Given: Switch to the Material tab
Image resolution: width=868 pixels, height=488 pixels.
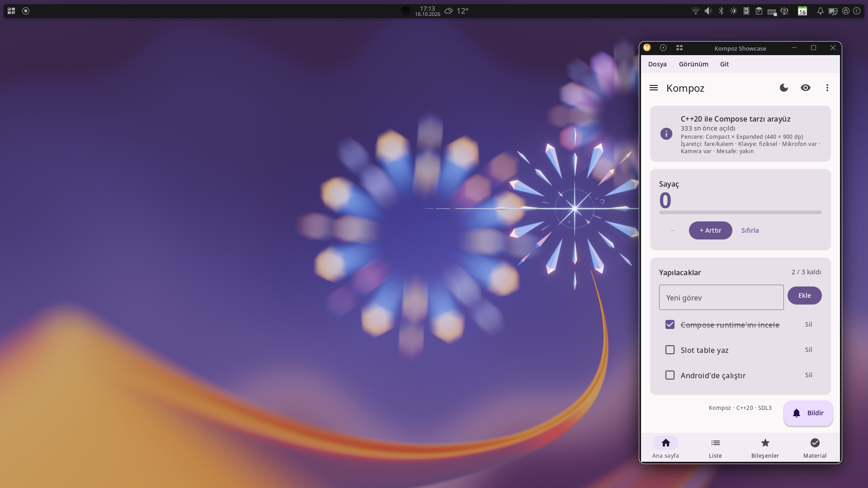Looking at the screenshot, I should [815, 447].
